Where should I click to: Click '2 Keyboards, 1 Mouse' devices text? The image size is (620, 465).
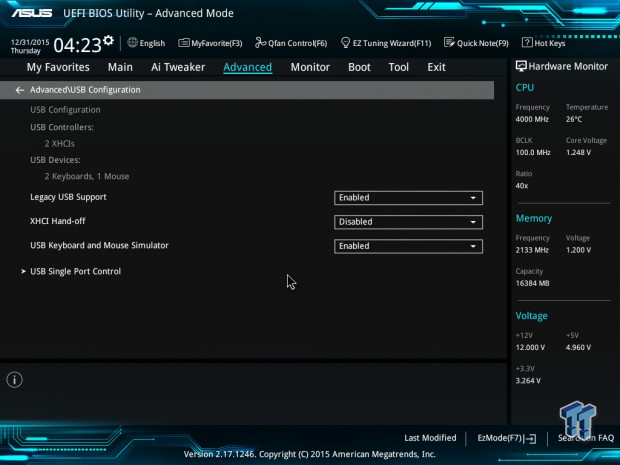coord(87,176)
